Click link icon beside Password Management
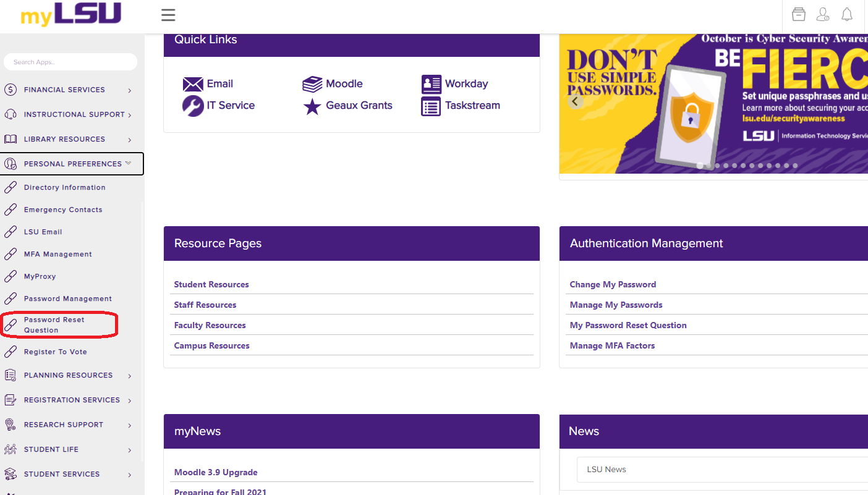 pyautogui.click(x=11, y=298)
